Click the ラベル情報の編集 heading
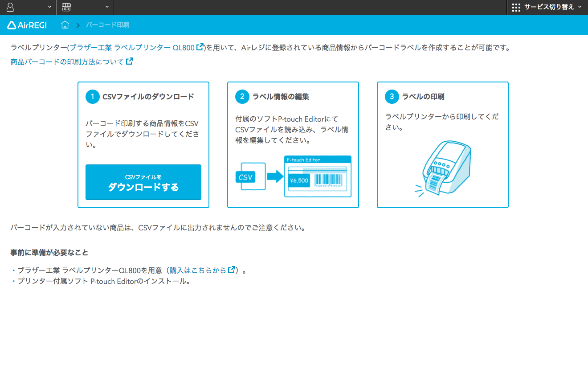Image resolution: width=588 pixels, height=385 pixels. [x=281, y=96]
